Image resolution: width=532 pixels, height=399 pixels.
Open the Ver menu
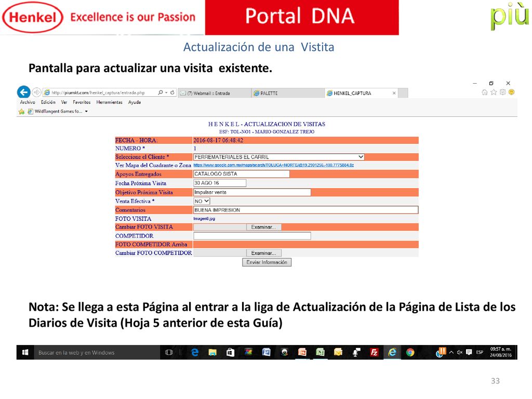(x=64, y=102)
